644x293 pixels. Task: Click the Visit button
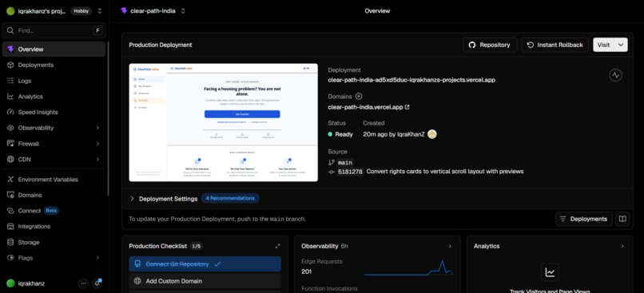click(x=603, y=45)
